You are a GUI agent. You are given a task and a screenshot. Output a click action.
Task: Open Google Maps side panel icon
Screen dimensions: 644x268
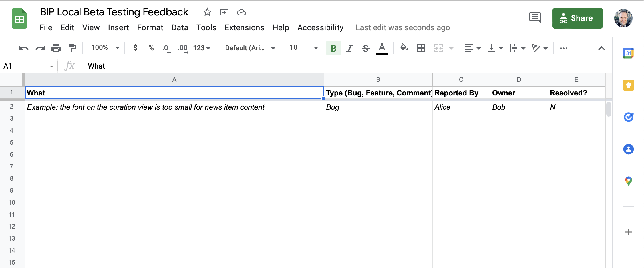pyautogui.click(x=628, y=181)
